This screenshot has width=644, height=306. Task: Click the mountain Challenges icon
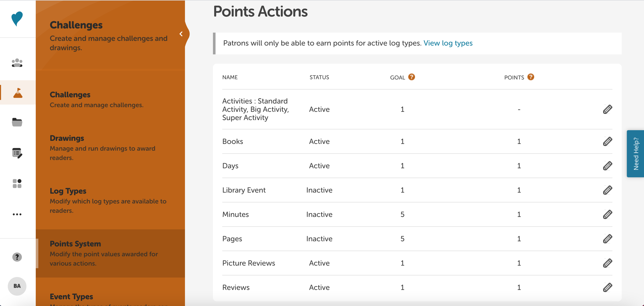coord(17,92)
